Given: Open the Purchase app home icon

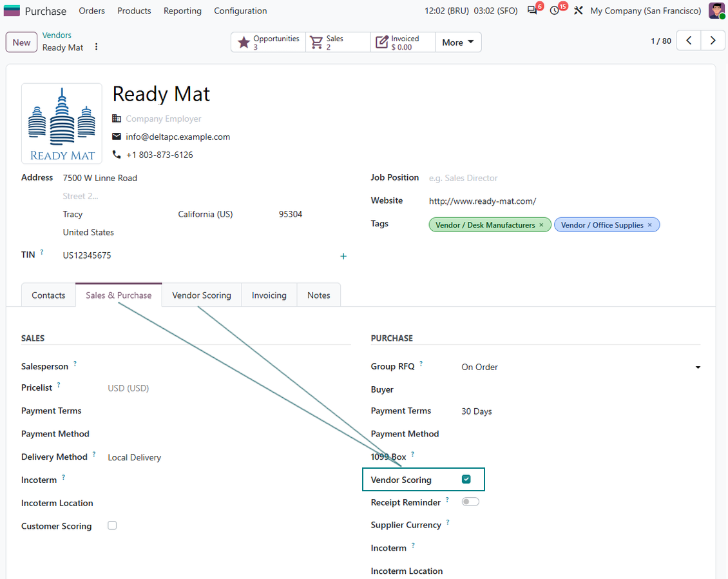Looking at the screenshot, I should pos(12,11).
